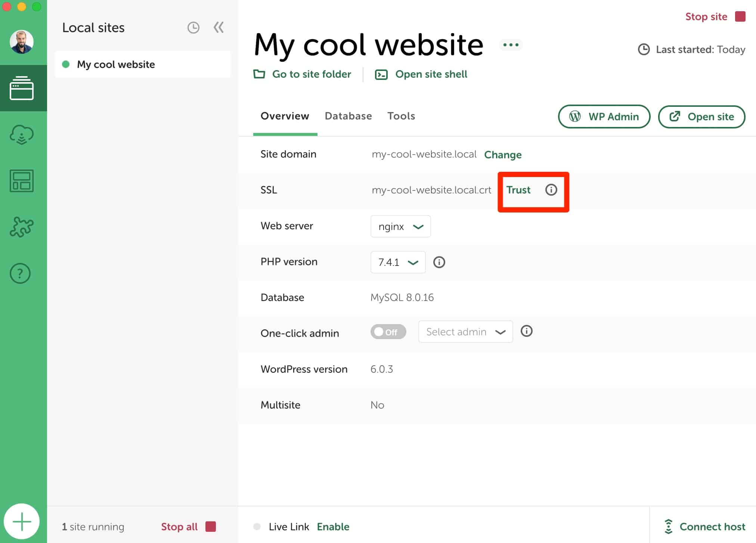The image size is (756, 543).
Task: Click the One-click admin info icon
Action: pos(527,331)
